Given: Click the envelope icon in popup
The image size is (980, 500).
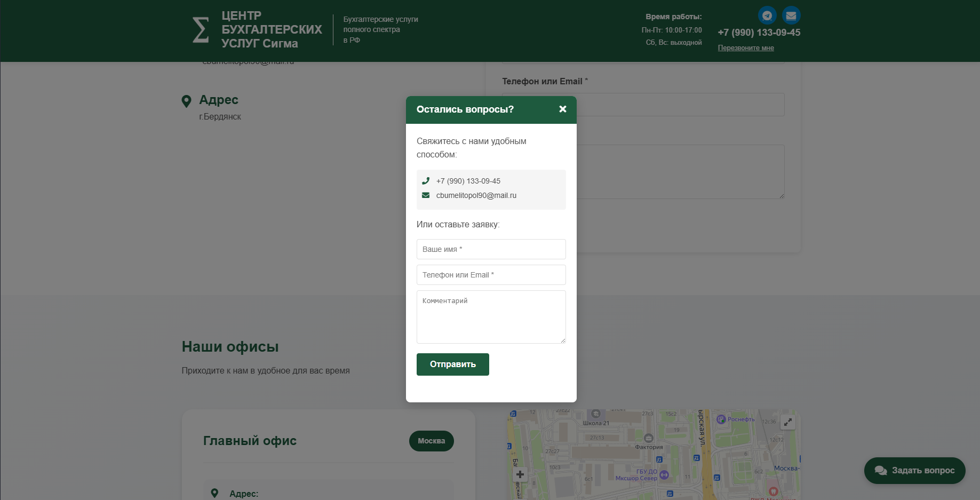Looking at the screenshot, I should coord(426,195).
